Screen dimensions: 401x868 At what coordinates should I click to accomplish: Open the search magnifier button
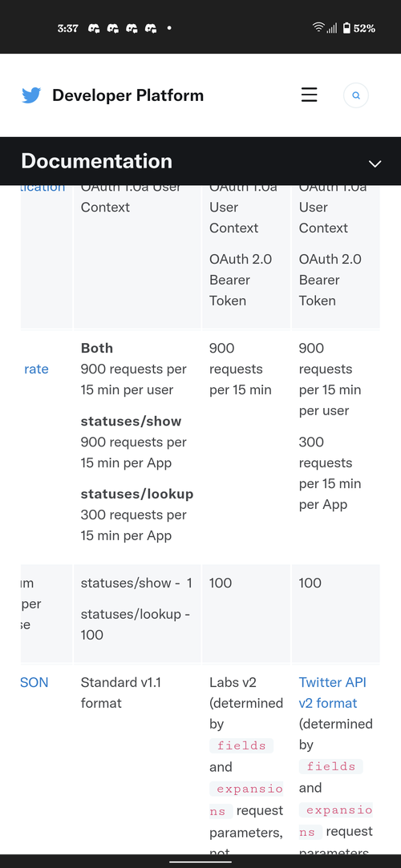point(356,95)
